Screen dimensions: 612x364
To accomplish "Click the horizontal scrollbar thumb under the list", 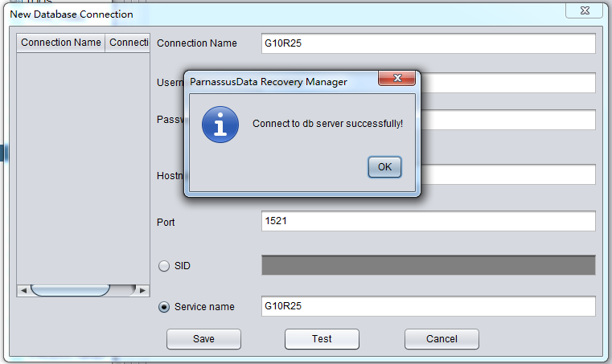I will point(70,290).
